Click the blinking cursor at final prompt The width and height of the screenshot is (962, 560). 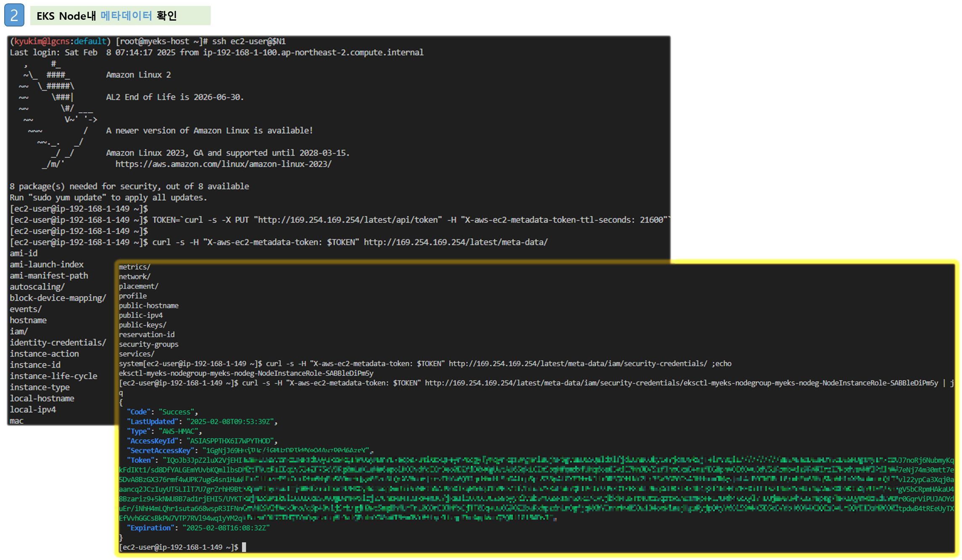click(x=244, y=547)
